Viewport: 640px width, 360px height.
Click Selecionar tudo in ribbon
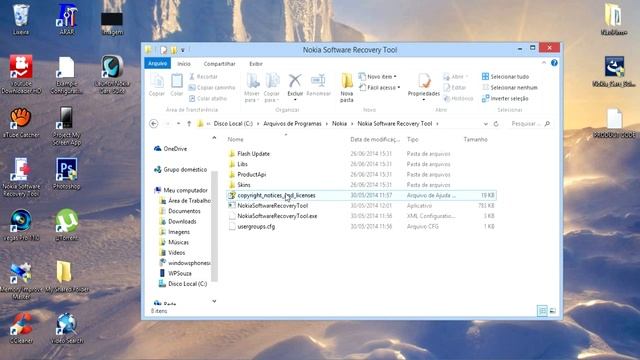coord(505,76)
